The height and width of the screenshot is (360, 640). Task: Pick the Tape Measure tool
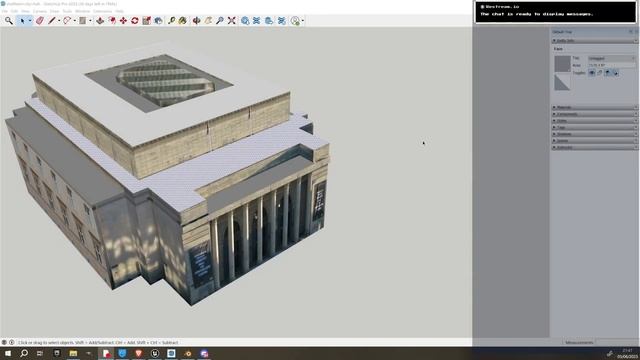click(x=171, y=20)
